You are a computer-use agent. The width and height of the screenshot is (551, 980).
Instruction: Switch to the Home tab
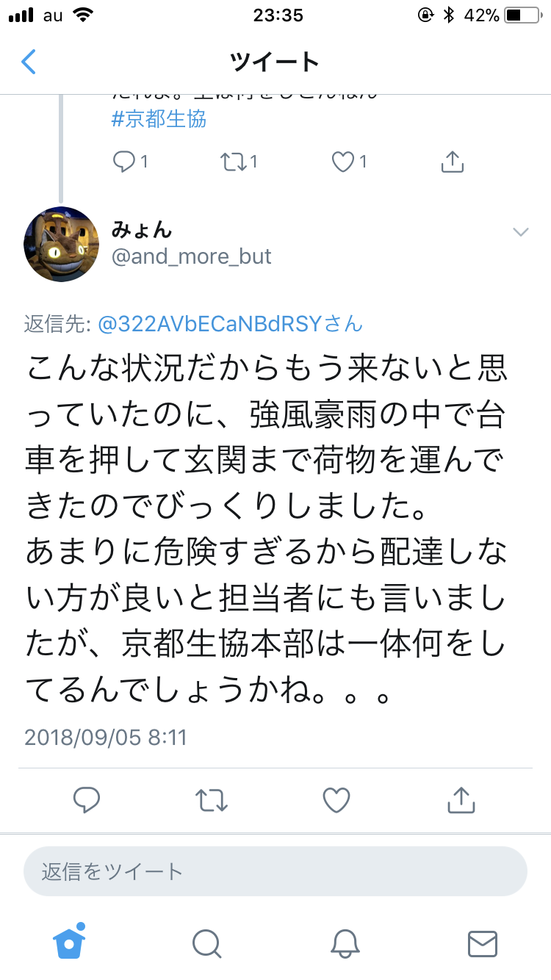click(x=69, y=941)
